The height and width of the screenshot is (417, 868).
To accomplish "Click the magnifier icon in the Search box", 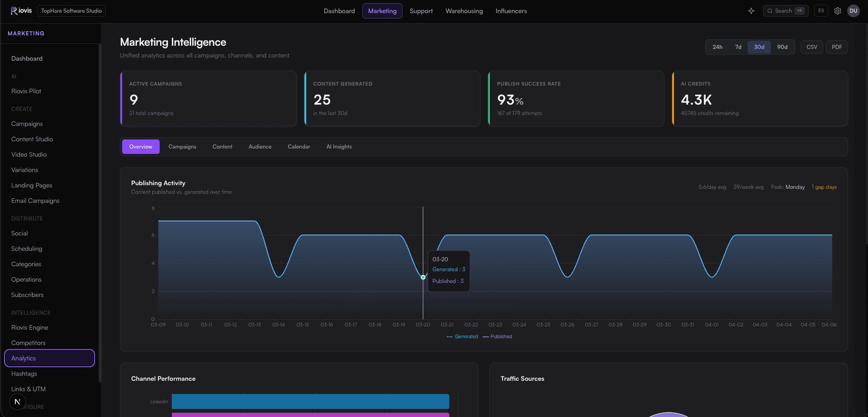I will pyautogui.click(x=770, y=11).
